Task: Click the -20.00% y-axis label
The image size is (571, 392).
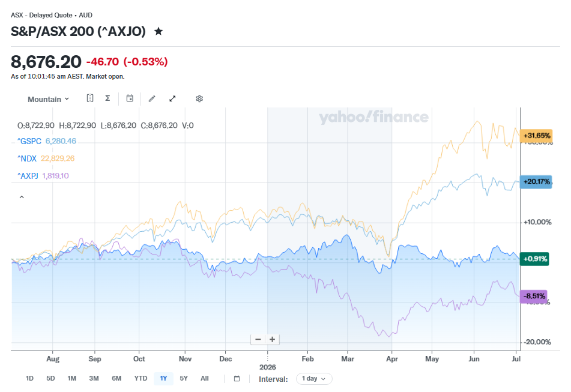Action: [537, 342]
